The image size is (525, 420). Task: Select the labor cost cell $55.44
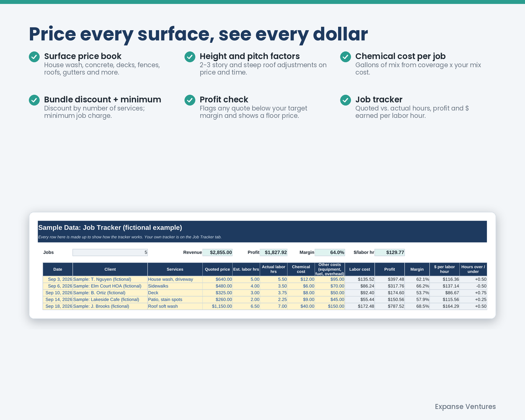[360, 300]
